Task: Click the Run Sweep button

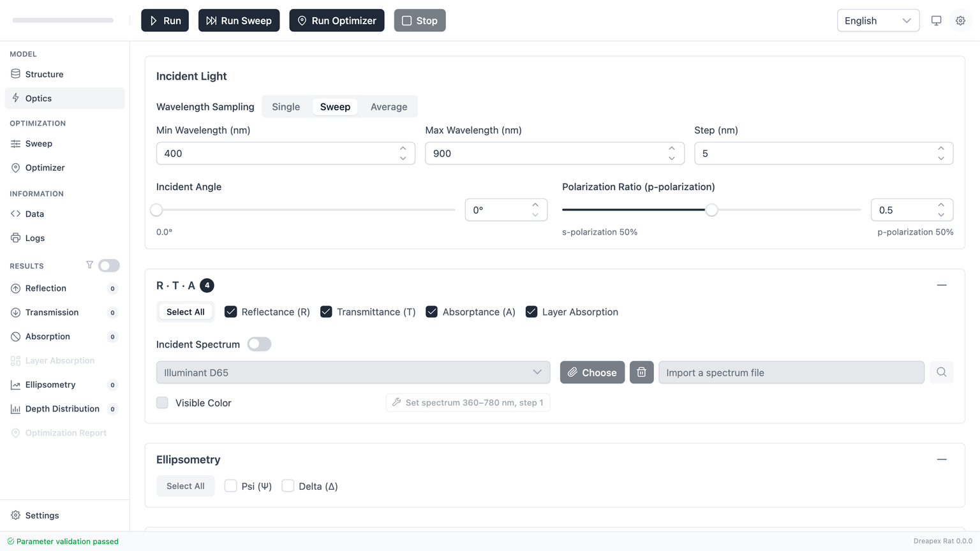Action: tap(239, 20)
